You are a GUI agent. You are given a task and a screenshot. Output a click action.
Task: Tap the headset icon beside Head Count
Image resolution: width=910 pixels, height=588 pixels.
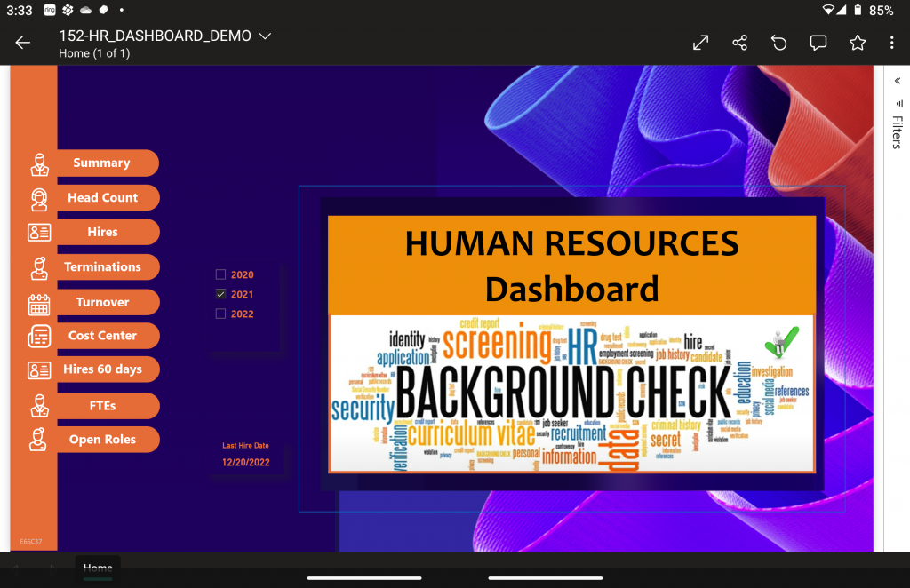tap(39, 199)
